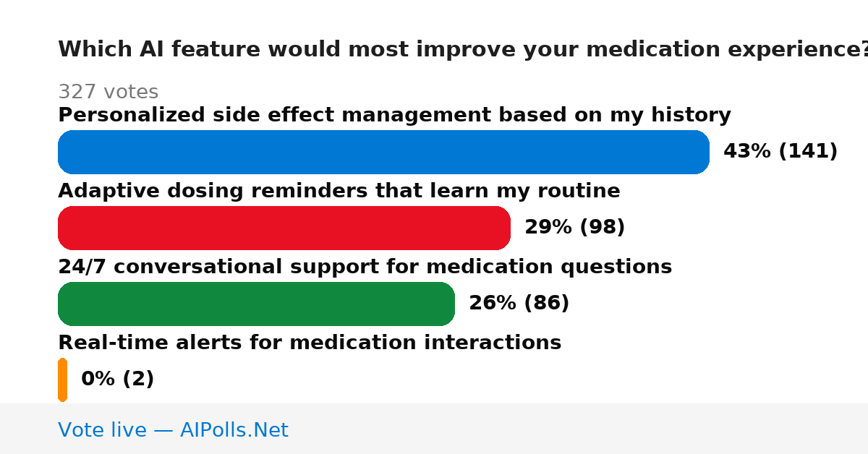Screen dimensions: 868x454
Task: Click the poll question title
Action: [463, 49]
